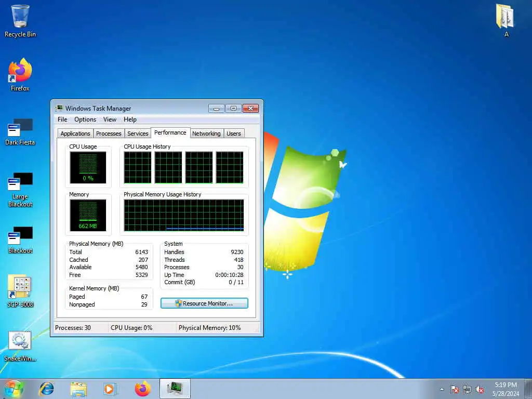The height and width of the screenshot is (399, 532).
Task: Click the CPU Usage 0 % gauge
Action: pyautogui.click(x=88, y=168)
